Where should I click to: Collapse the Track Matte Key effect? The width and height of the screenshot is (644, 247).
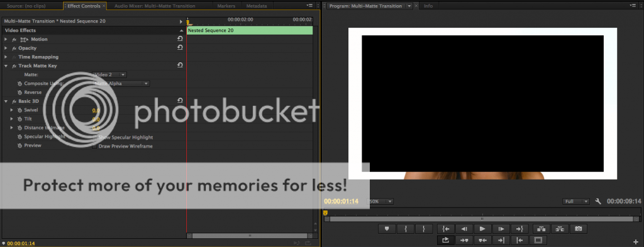pyautogui.click(x=6, y=66)
